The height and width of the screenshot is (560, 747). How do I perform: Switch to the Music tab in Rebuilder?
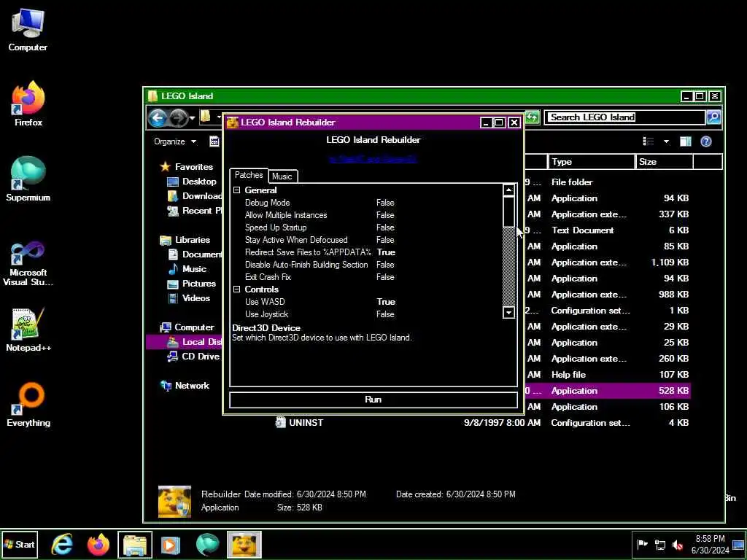click(282, 176)
